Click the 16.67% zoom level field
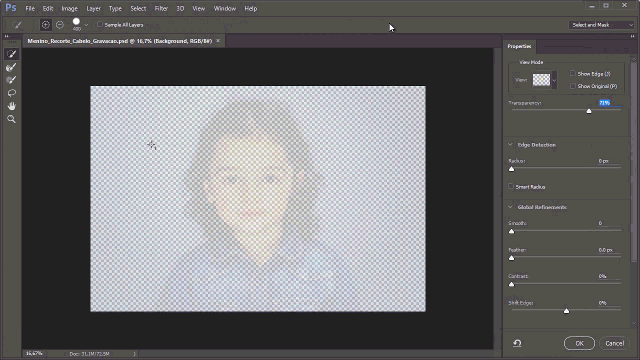The image size is (640, 360). click(x=34, y=353)
